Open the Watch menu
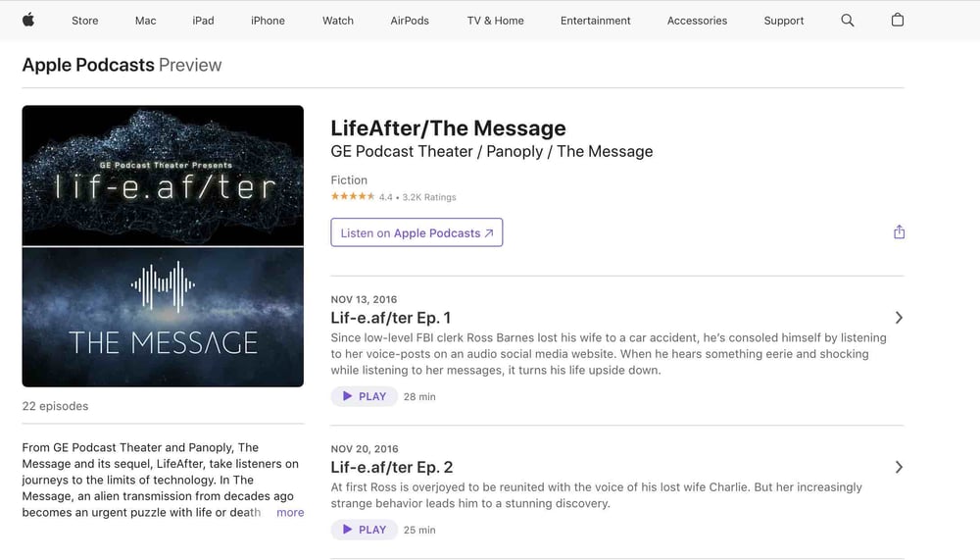Viewport: 980px width, 560px height. click(338, 21)
